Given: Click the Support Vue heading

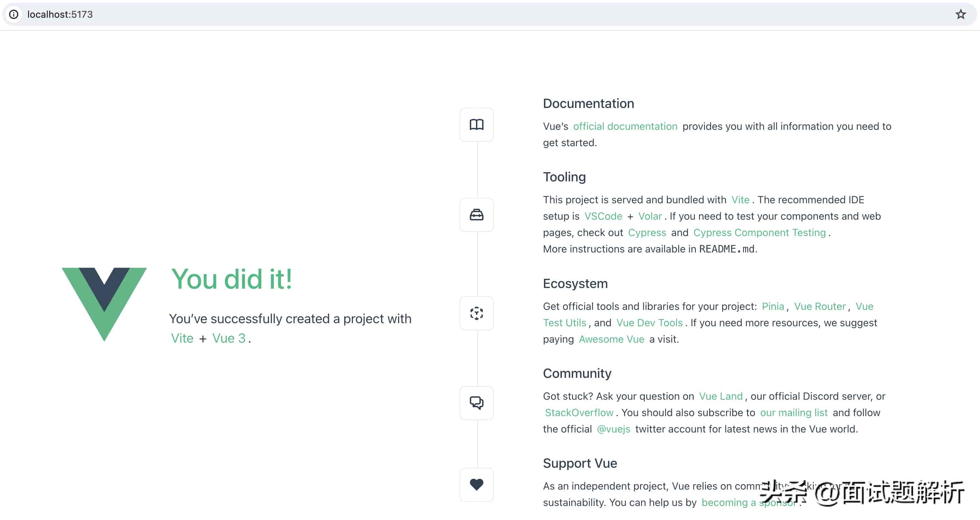Looking at the screenshot, I should pyautogui.click(x=580, y=463).
